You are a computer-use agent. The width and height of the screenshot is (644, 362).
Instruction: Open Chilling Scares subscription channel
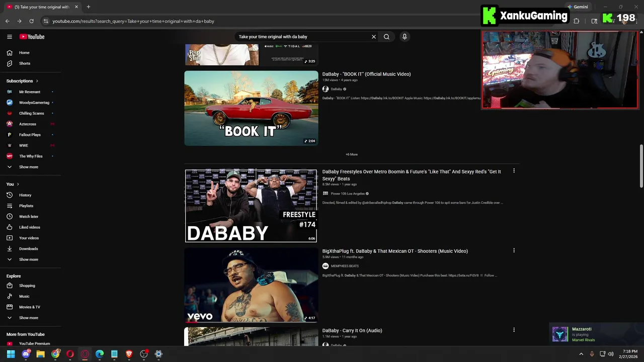[30, 113]
